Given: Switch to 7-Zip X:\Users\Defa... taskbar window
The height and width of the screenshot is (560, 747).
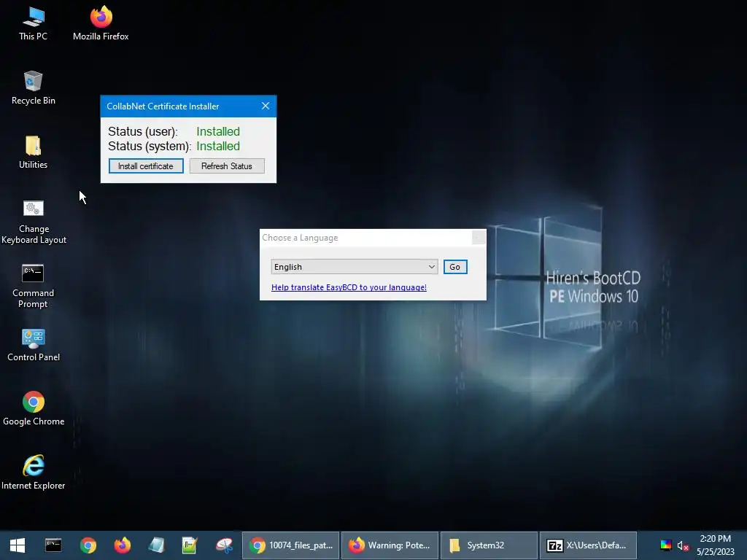Looking at the screenshot, I should coord(589,545).
